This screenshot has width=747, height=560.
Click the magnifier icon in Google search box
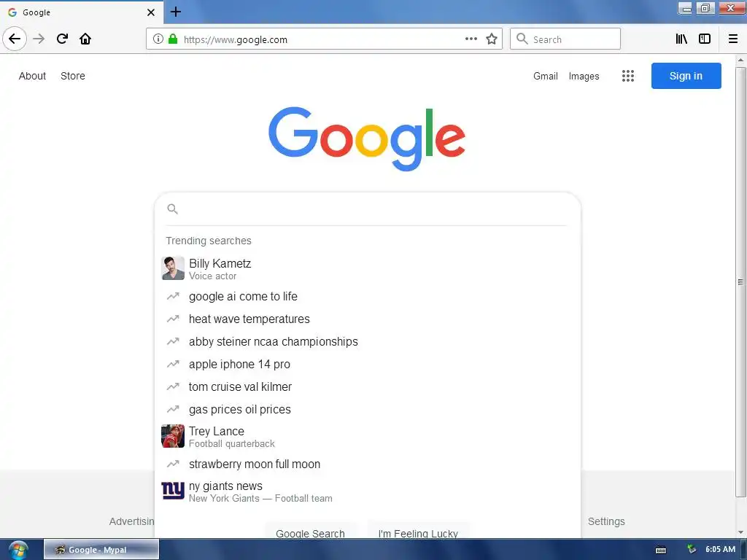coord(172,209)
